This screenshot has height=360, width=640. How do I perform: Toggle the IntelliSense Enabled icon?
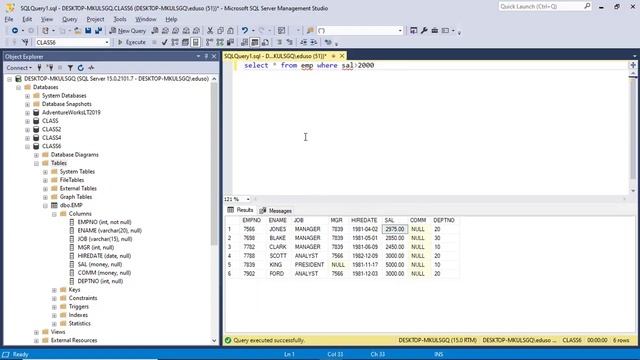(196, 42)
